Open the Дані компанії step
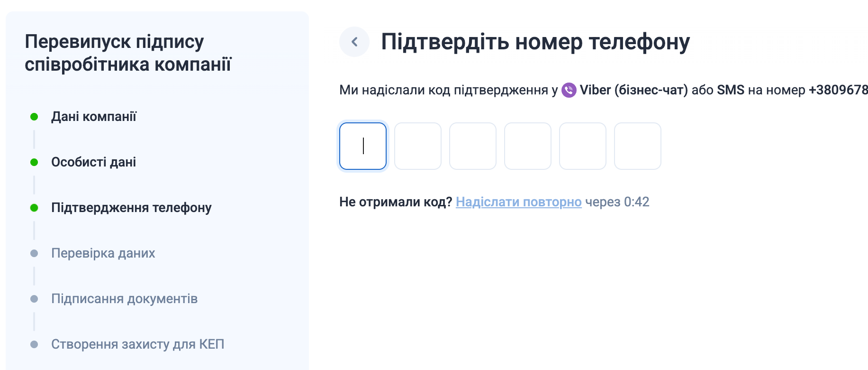Image resolution: width=868 pixels, height=370 pixels. pos(94,117)
